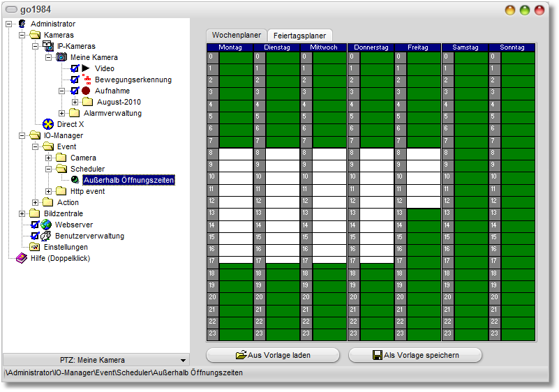Image resolution: width=559 pixels, height=392 pixels.
Task: Click the Webserver globe icon
Action: tap(47, 225)
